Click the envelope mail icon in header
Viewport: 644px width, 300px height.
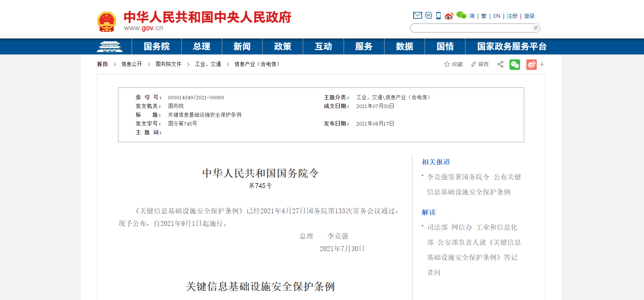pos(417,15)
